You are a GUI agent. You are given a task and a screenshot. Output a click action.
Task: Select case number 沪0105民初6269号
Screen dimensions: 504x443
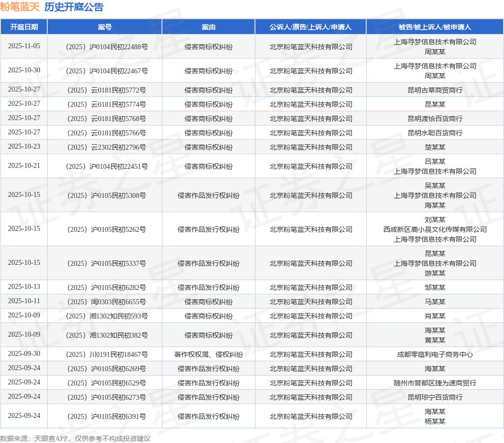point(107,369)
